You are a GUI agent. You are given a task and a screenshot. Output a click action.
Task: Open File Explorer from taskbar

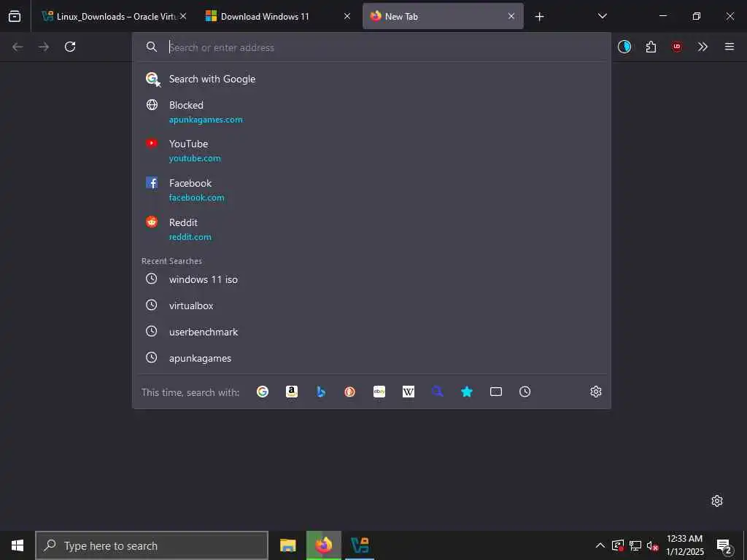pyautogui.click(x=287, y=545)
